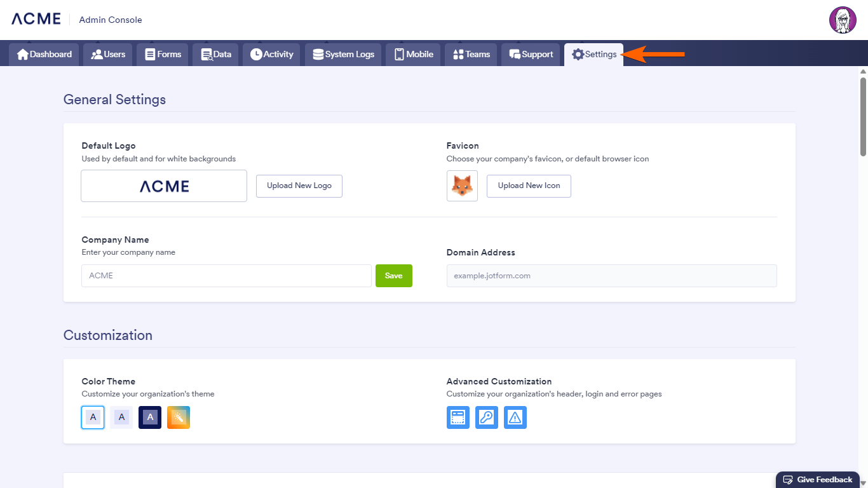Image resolution: width=868 pixels, height=488 pixels.
Task: Open user avatar profile menu
Action: tap(843, 20)
